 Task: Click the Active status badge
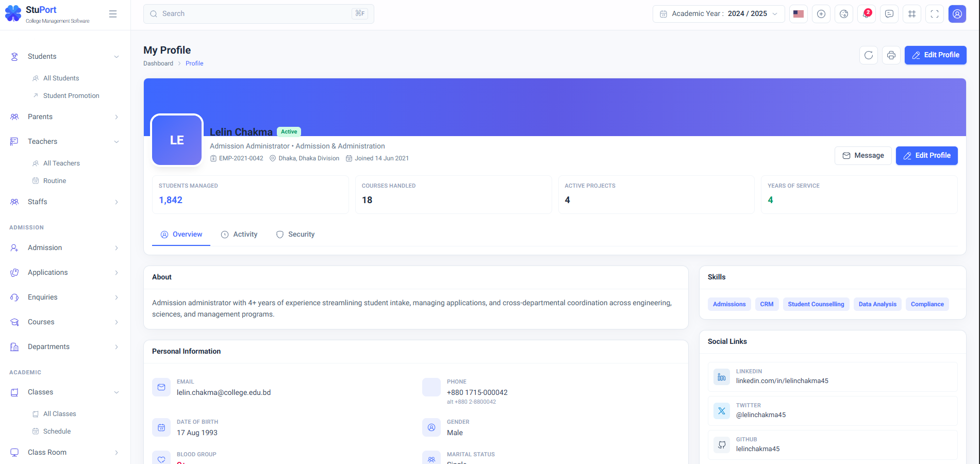(x=289, y=132)
